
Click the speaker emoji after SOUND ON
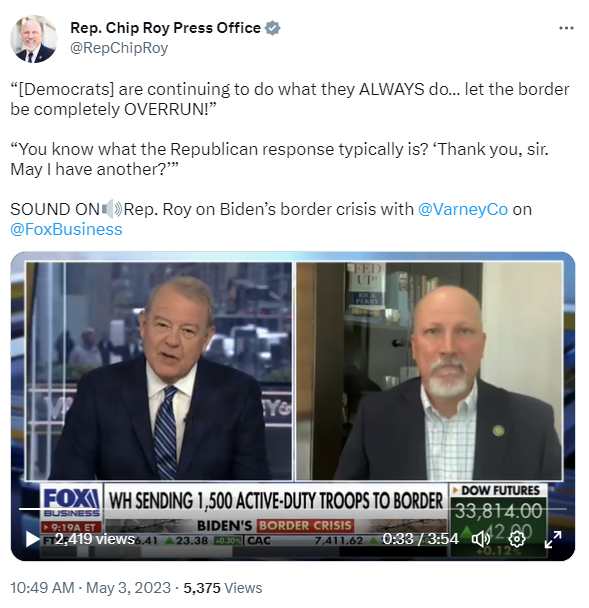(112, 209)
